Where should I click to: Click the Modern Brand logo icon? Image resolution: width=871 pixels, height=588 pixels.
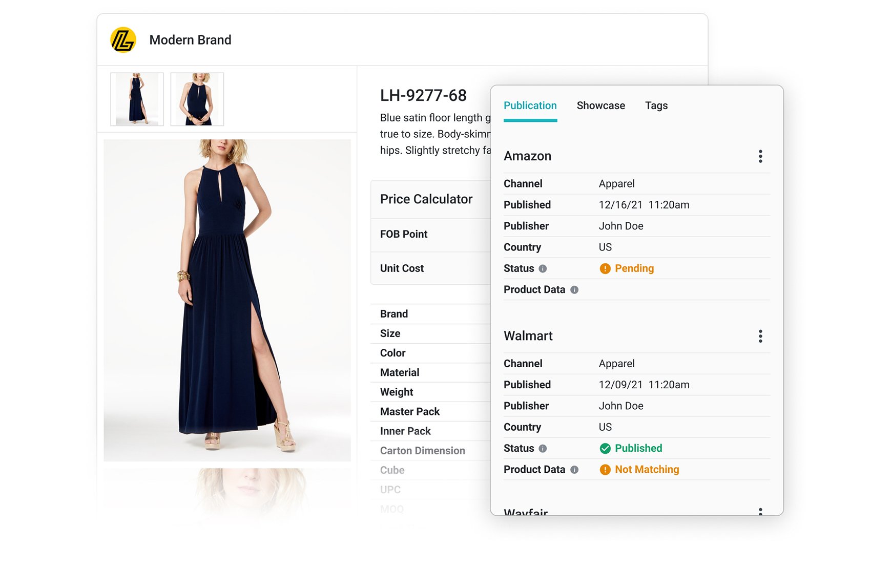[x=123, y=40]
